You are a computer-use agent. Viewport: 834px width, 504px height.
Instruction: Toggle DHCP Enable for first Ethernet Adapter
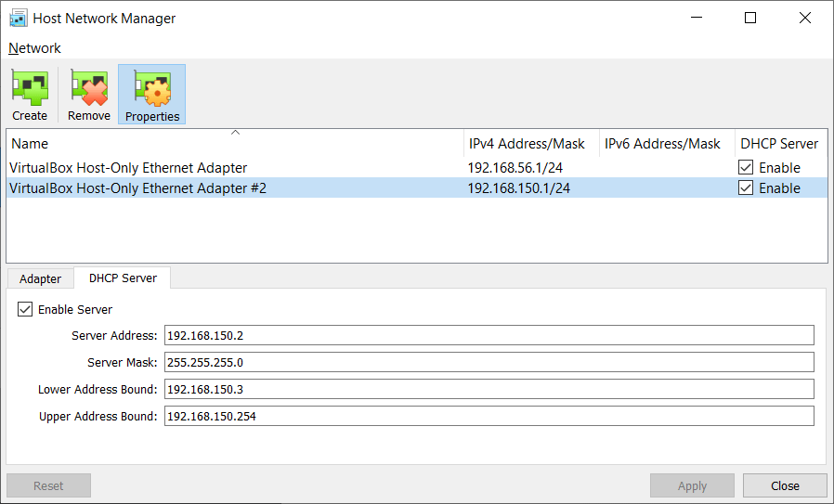tap(747, 168)
